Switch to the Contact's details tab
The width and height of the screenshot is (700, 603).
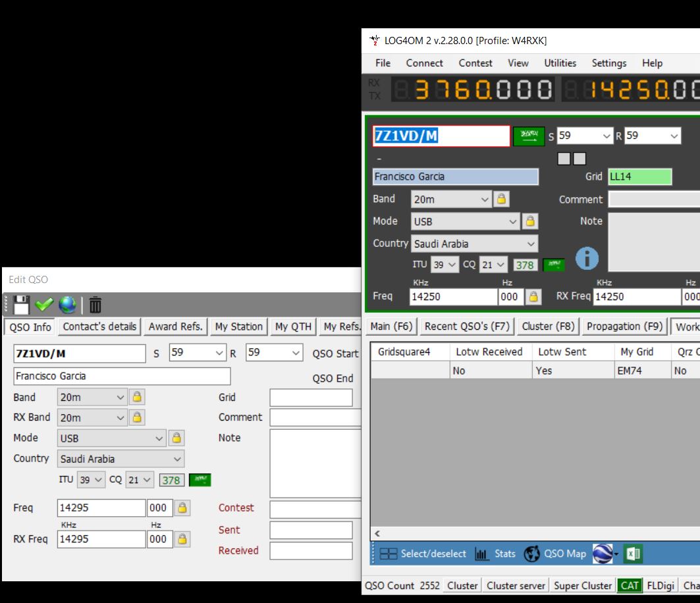(99, 327)
